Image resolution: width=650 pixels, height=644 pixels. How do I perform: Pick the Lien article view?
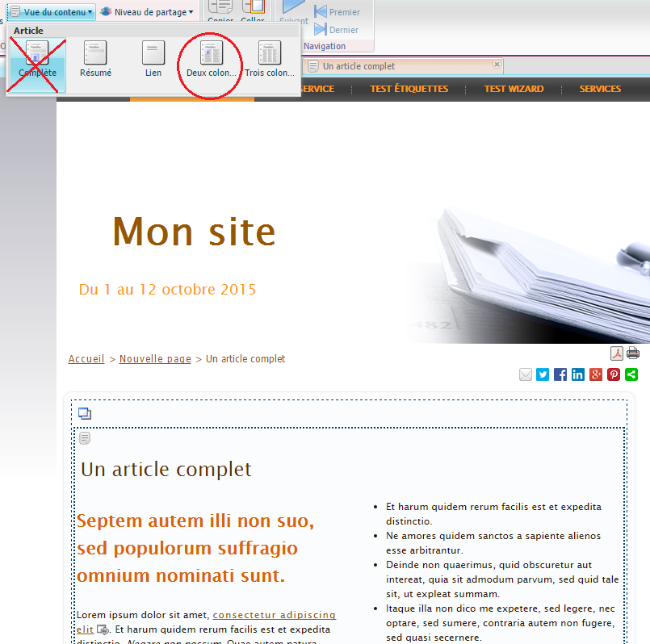tap(153, 59)
